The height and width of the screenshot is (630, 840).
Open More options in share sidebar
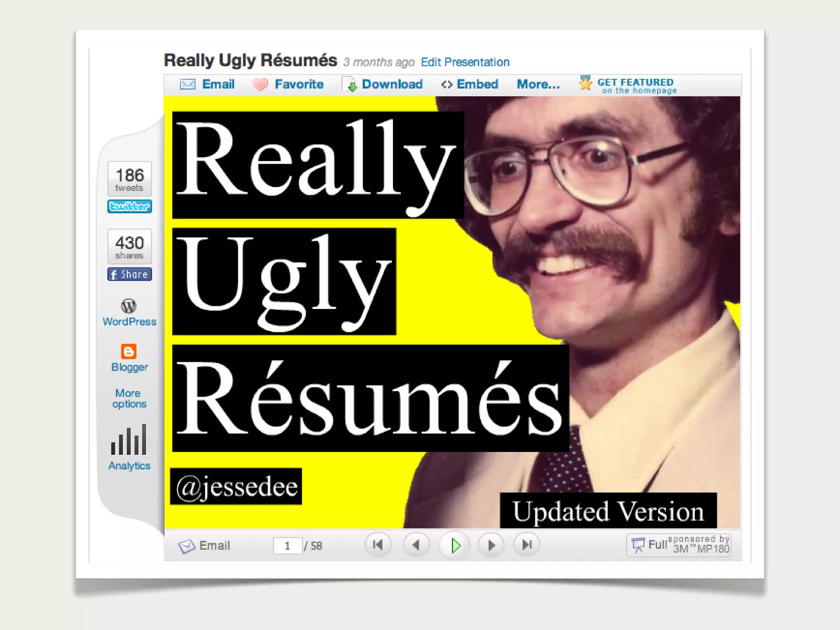point(129,398)
